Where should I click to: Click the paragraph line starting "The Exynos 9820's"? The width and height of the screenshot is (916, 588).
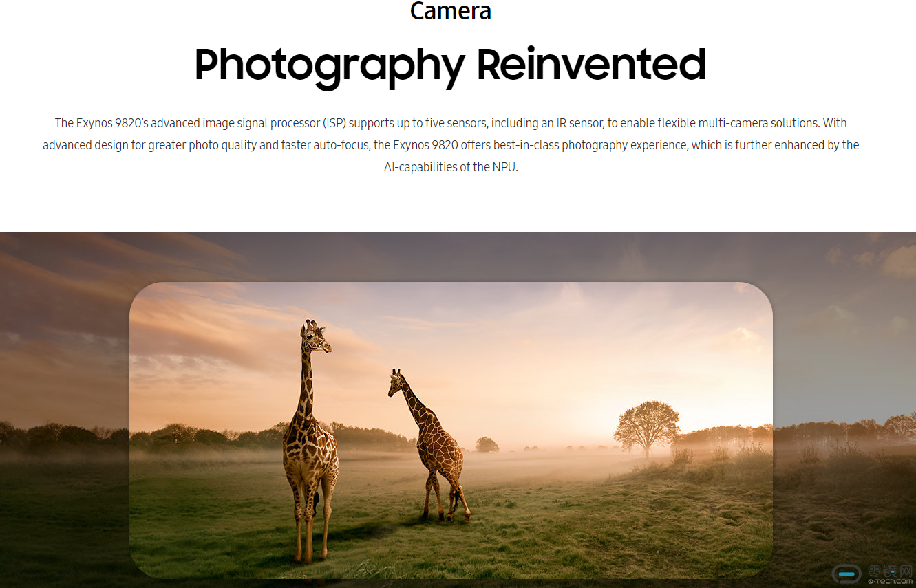(451, 123)
